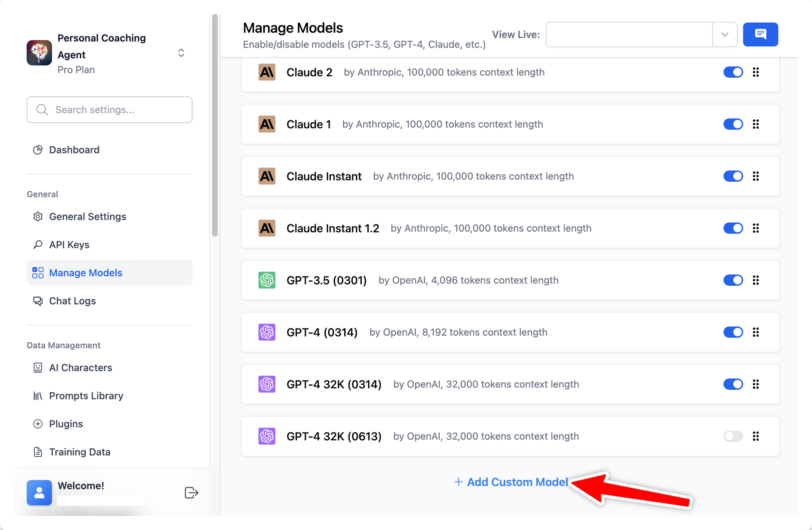Open the View Live dropdown arrow
Viewport: 812px width, 530px height.
pos(725,35)
